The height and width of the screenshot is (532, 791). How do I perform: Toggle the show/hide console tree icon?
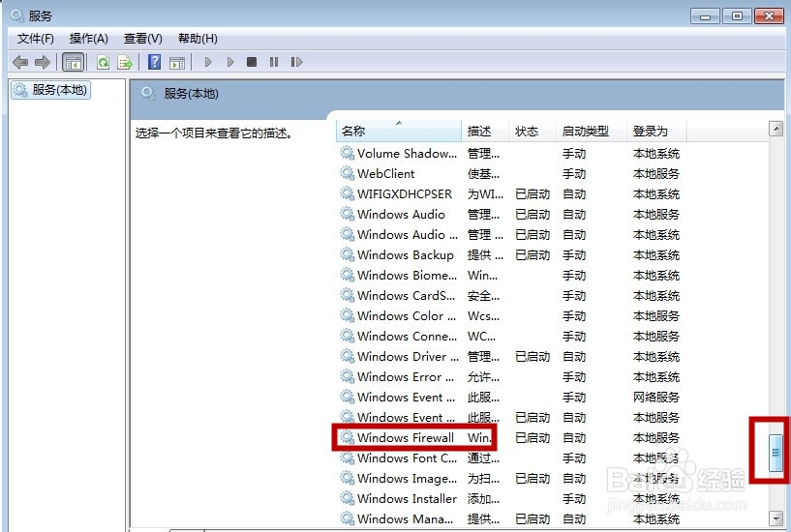(73, 63)
